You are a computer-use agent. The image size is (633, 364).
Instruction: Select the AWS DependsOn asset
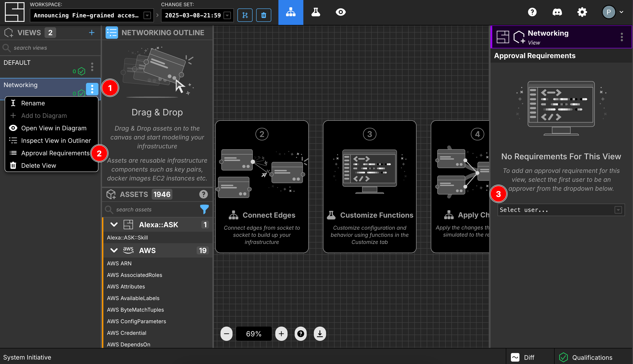[158, 344]
